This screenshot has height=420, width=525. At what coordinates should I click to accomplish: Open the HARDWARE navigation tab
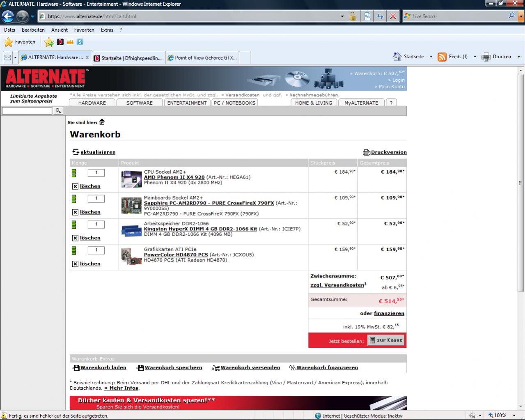92,103
